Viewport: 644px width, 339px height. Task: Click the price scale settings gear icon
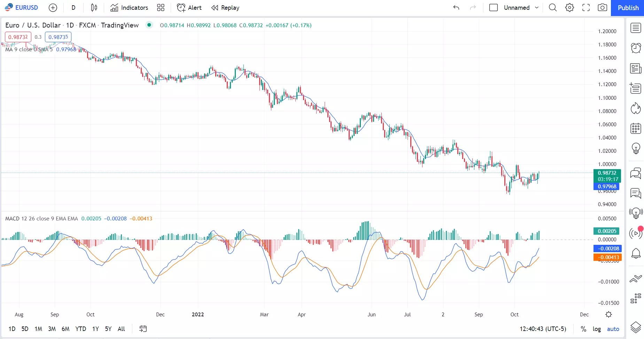(608, 315)
